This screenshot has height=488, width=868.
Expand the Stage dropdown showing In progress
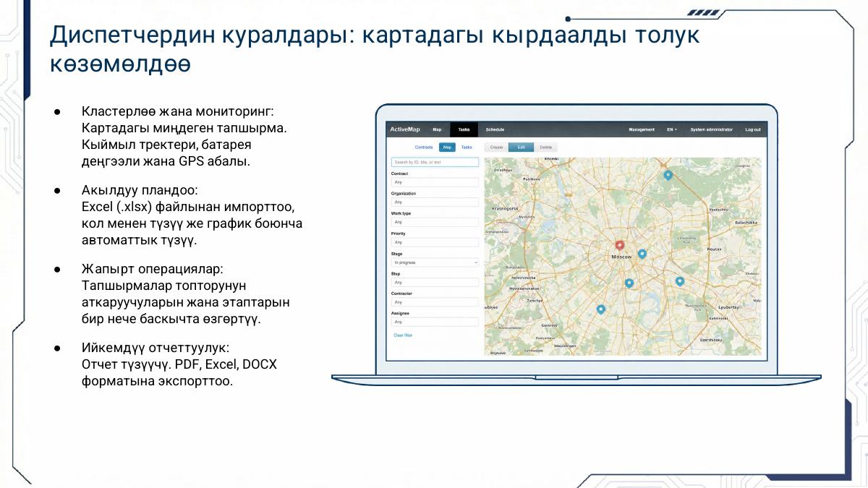(435, 262)
